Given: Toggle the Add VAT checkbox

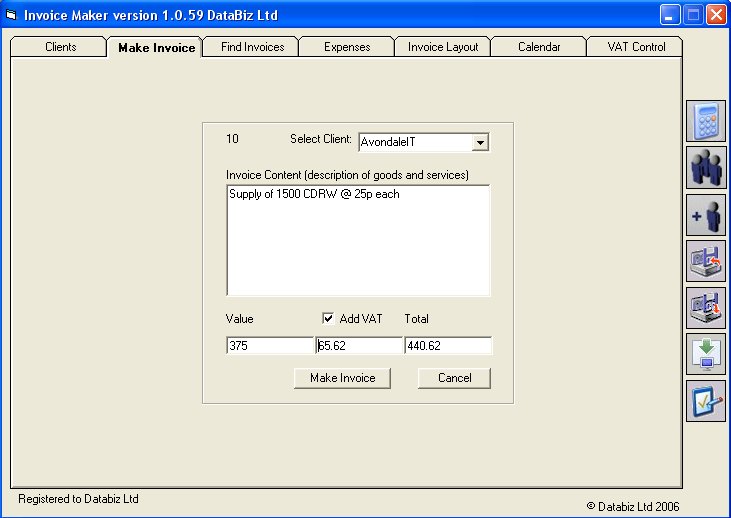Looking at the screenshot, I should pos(328,319).
